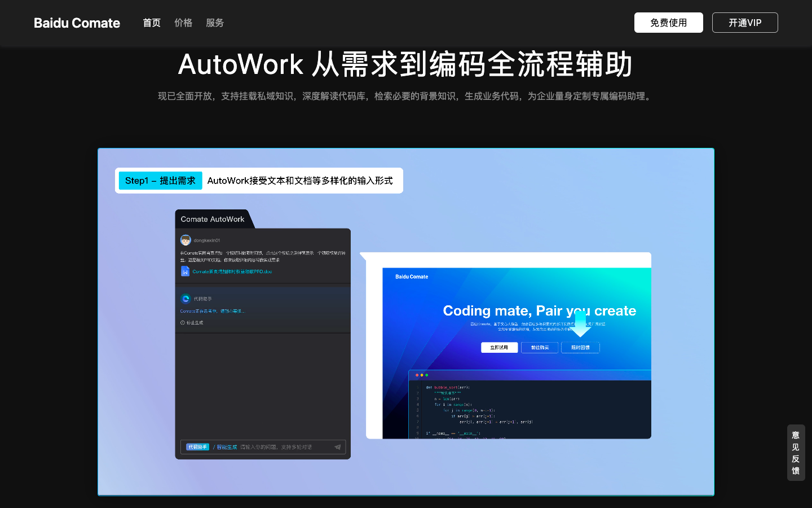Click the Word document icon on the PRD attachment
This screenshot has width=812, height=508.
click(185, 272)
